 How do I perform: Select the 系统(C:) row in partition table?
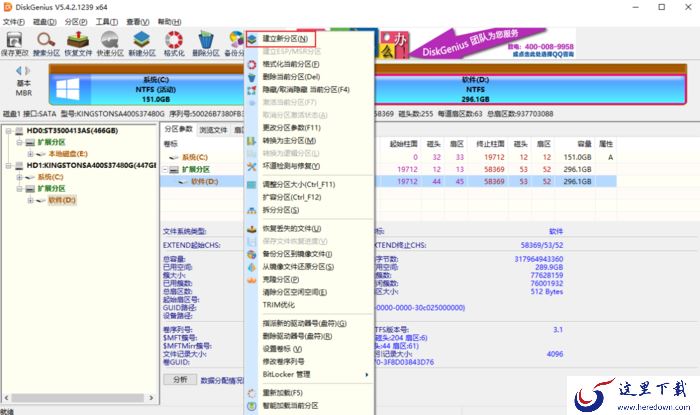coord(388,157)
